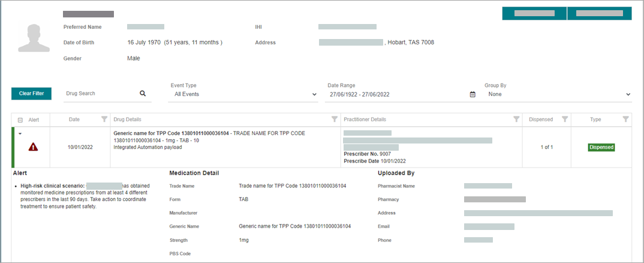Click the rightmost teal header button
The image size is (644, 263).
click(x=599, y=13)
